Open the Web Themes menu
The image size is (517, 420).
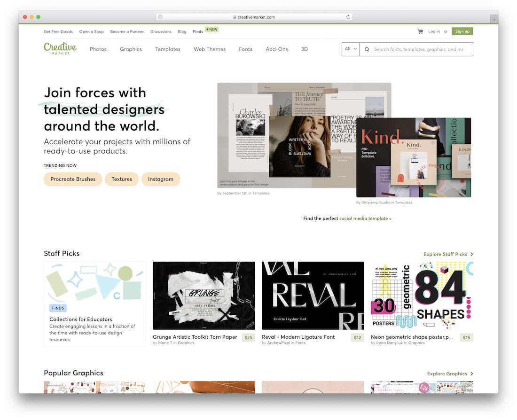click(210, 49)
